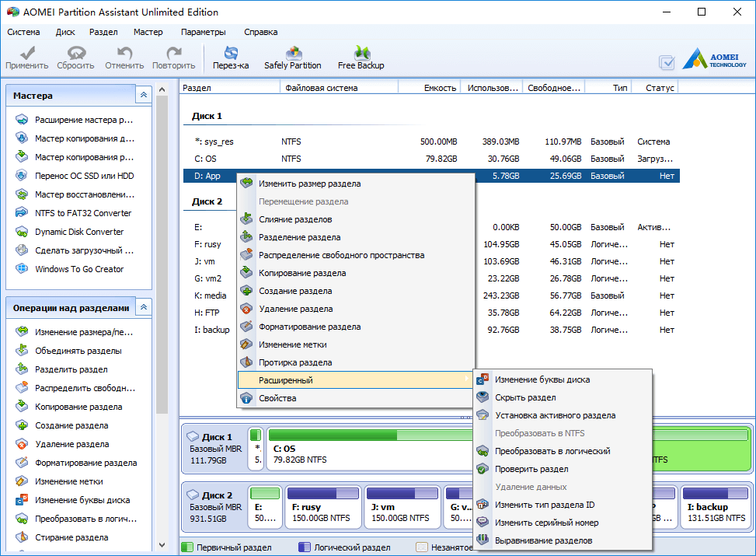Click sidebar Создание раздела link

point(71,425)
